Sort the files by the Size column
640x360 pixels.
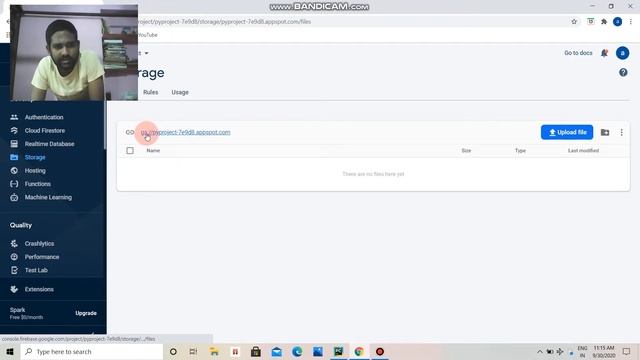coord(466,151)
